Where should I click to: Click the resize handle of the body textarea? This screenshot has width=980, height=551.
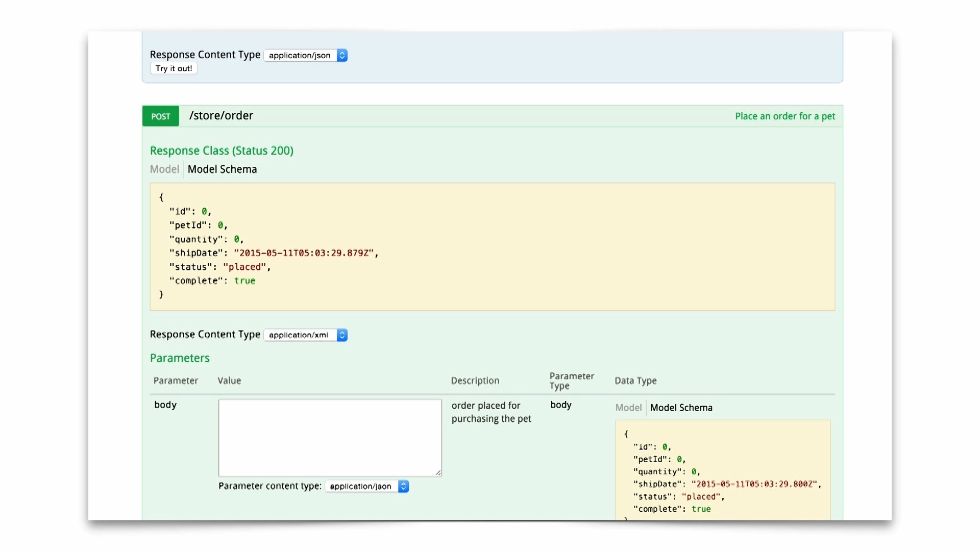tap(438, 472)
